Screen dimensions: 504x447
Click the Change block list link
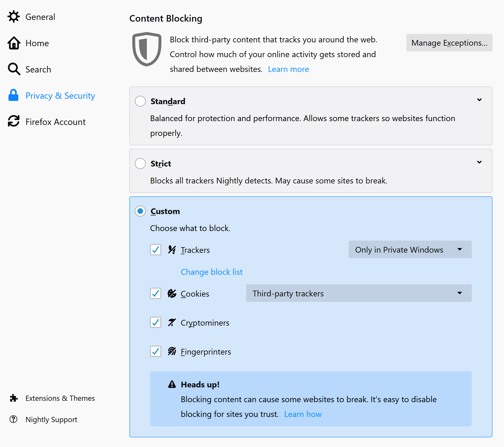pyautogui.click(x=212, y=272)
